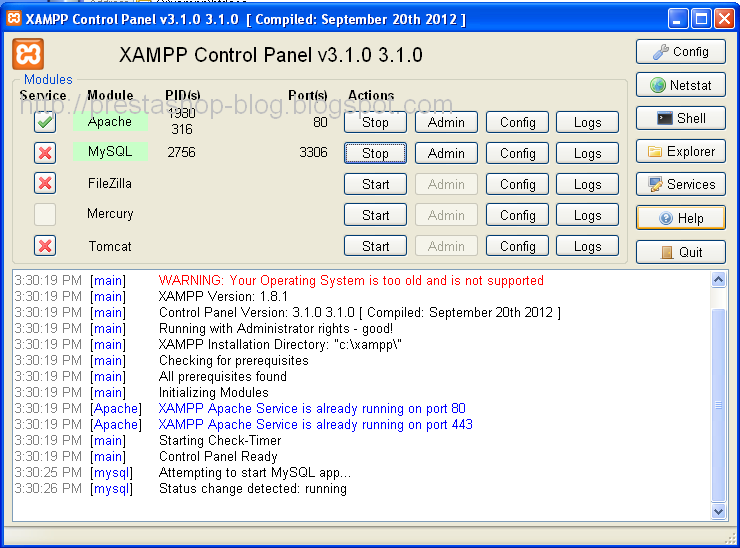Click the log scrollbar thumb
Image resolution: width=740 pixels, height=548 pixels.
tap(718, 405)
